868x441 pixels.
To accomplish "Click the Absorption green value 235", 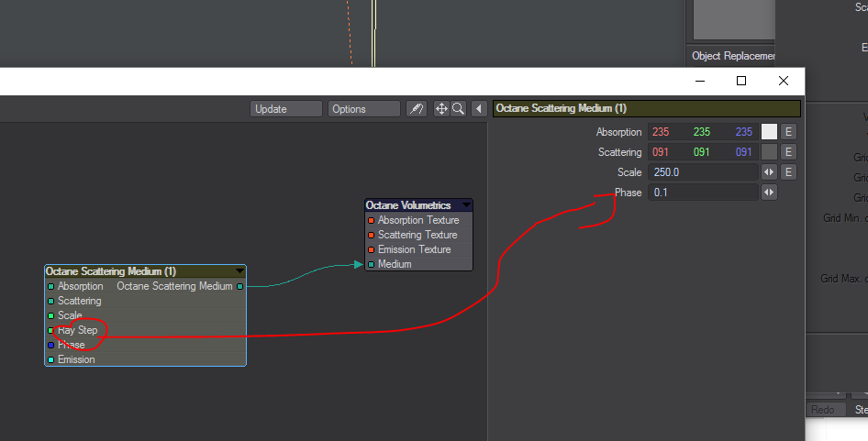I will coord(701,132).
